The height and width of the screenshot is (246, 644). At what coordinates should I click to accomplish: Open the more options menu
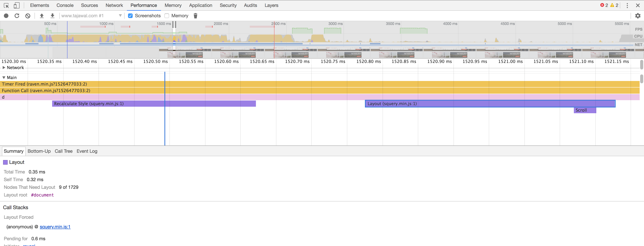pyautogui.click(x=628, y=5)
